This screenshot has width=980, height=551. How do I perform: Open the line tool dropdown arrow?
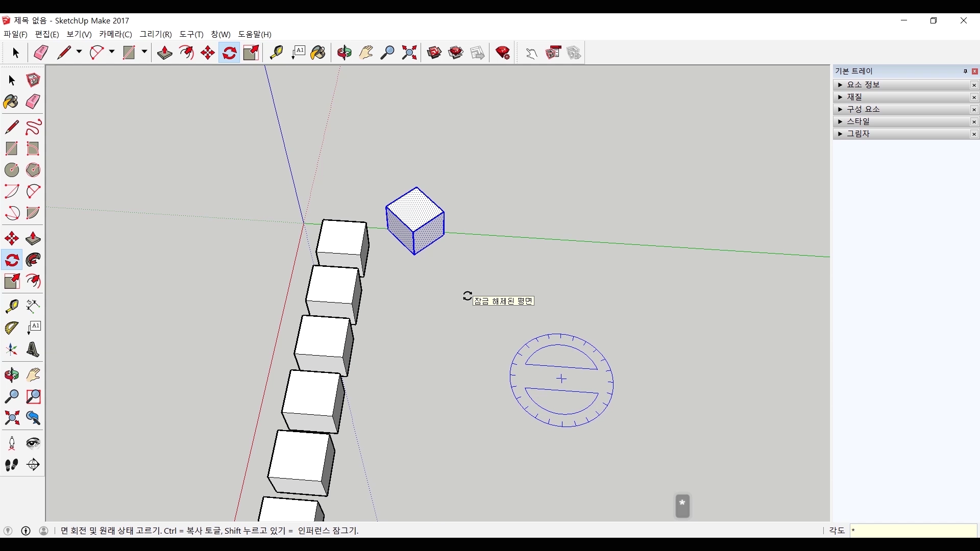79,52
